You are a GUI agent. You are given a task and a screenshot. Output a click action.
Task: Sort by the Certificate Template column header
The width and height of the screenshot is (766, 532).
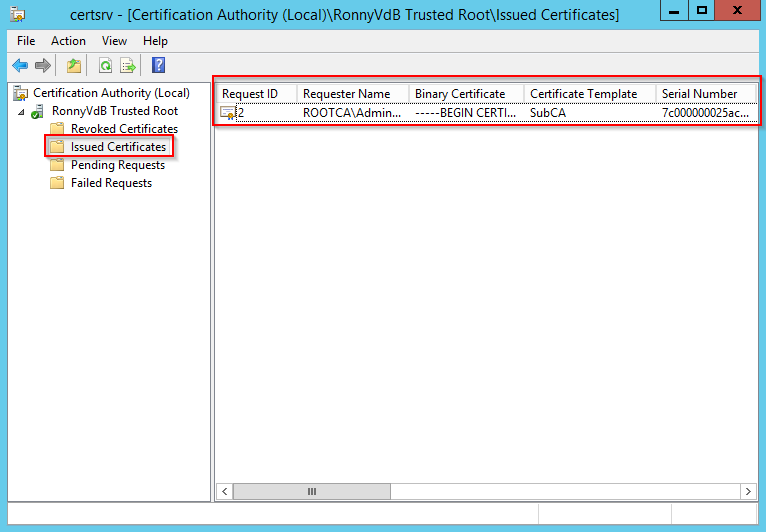(x=584, y=94)
